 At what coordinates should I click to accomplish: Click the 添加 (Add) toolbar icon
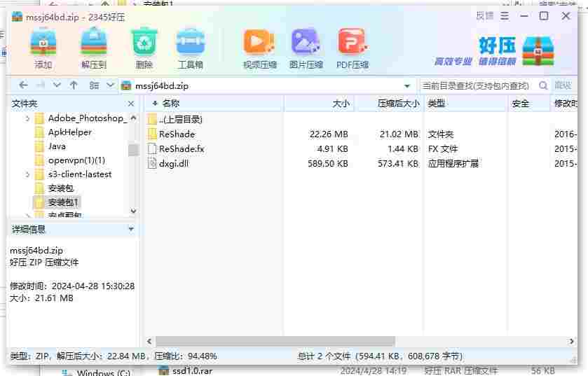click(43, 49)
